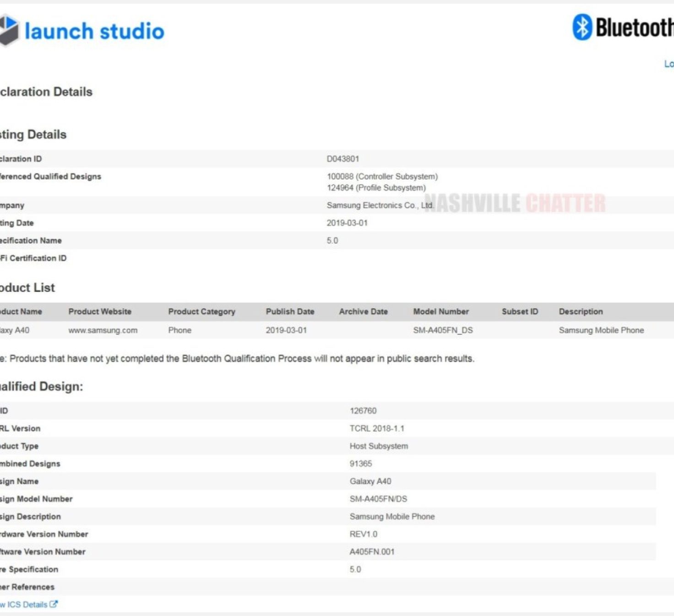Click the Nashville Chatter watermark

[515, 203]
